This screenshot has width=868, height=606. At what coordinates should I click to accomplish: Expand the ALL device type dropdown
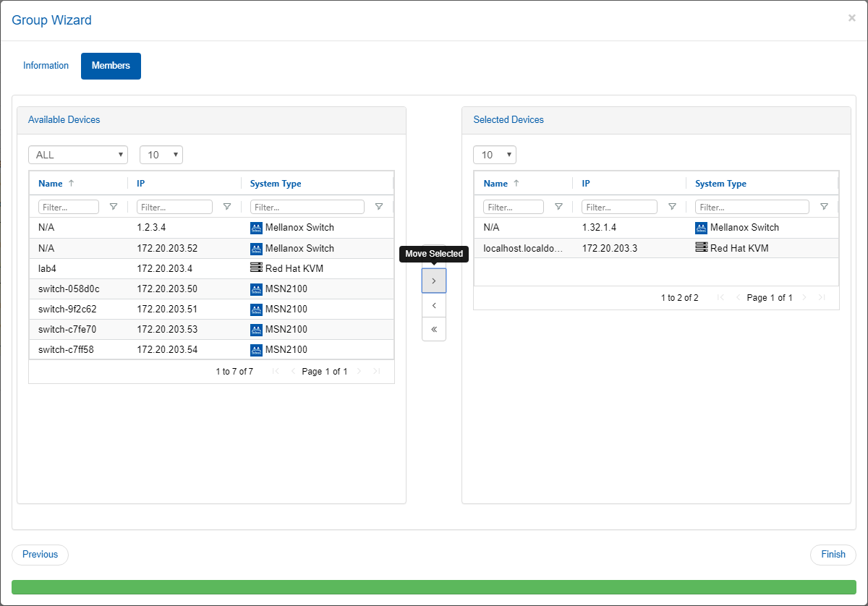tap(78, 155)
